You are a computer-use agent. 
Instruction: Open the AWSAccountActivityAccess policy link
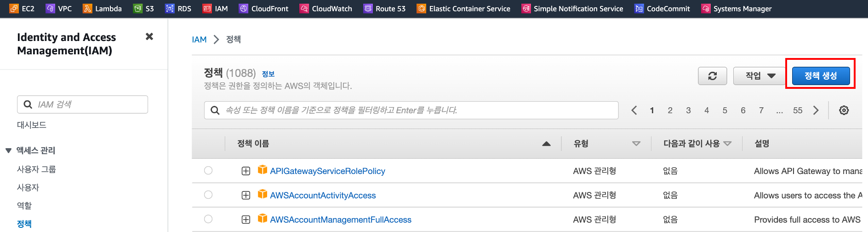[x=323, y=196]
